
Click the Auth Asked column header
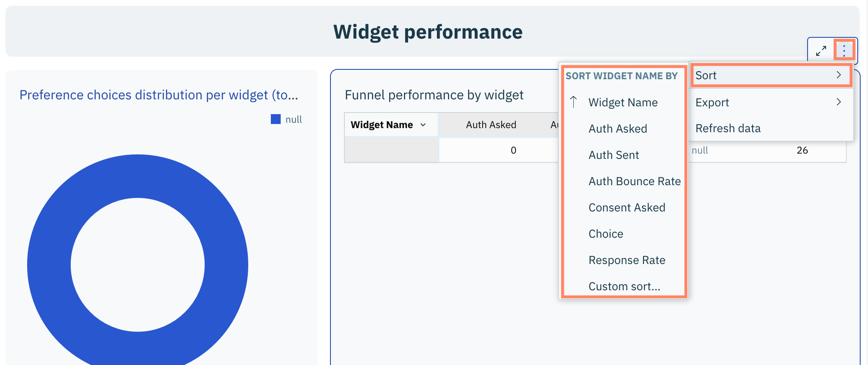pyautogui.click(x=491, y=125)
